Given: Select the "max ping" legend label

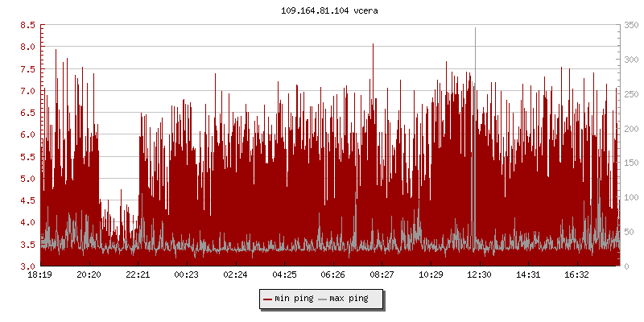Looking at the screenshot, I should (349, 299).
